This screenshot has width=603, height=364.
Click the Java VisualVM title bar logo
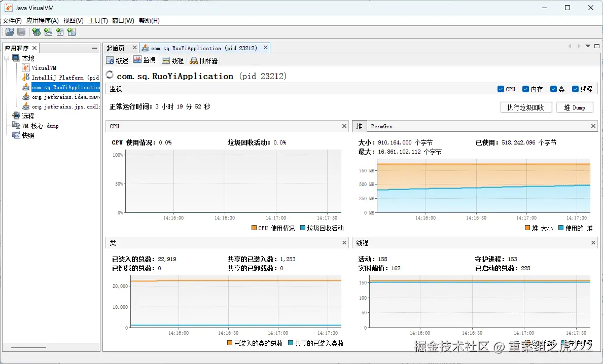click(x=8, y=8)
